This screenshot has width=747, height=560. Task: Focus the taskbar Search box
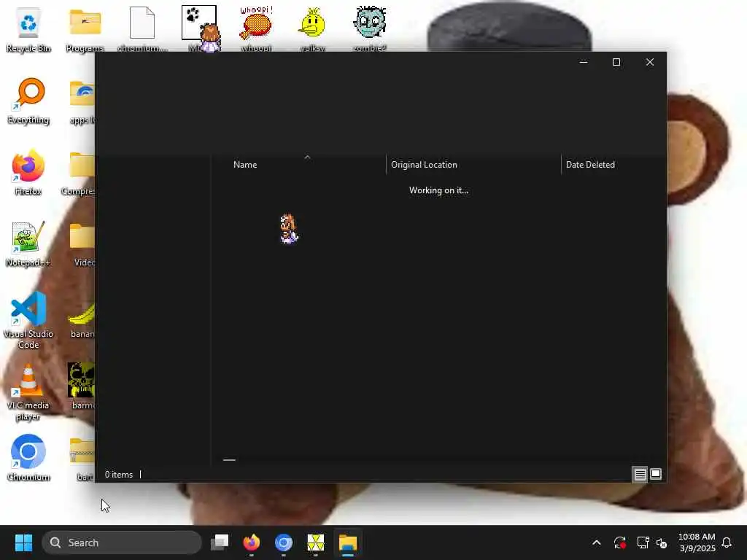[122, 542]
